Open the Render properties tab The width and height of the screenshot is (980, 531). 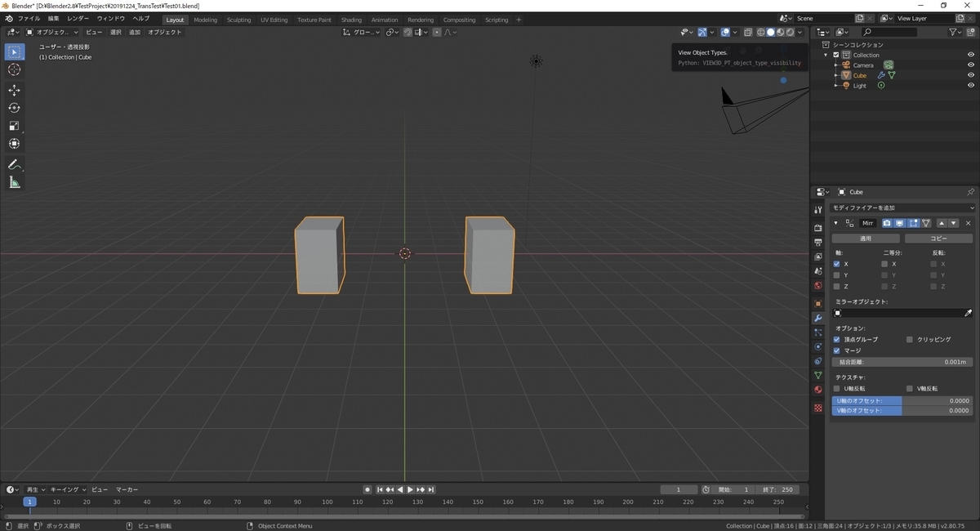point(818,228)
